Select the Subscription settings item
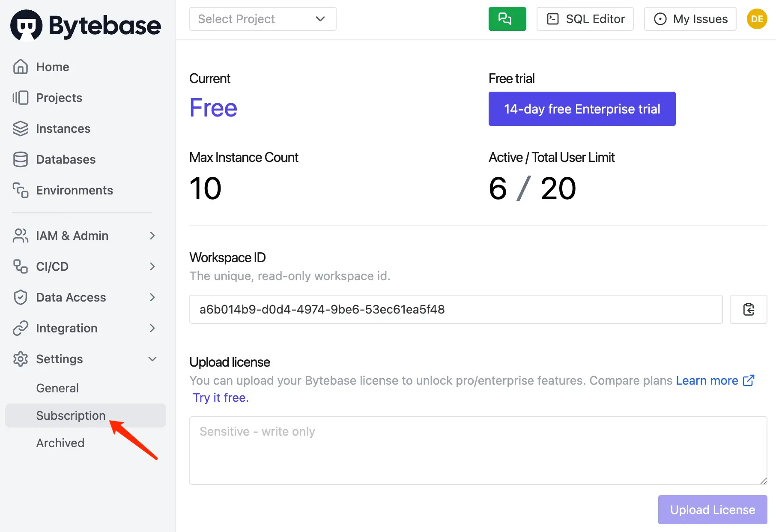776x532 pixels. coord(86,415)
